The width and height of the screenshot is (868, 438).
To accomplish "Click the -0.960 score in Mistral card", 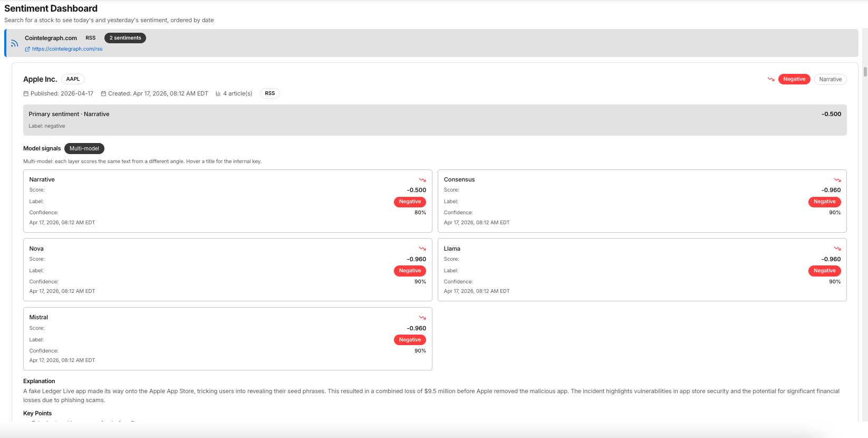I will [x=416, y=328].
